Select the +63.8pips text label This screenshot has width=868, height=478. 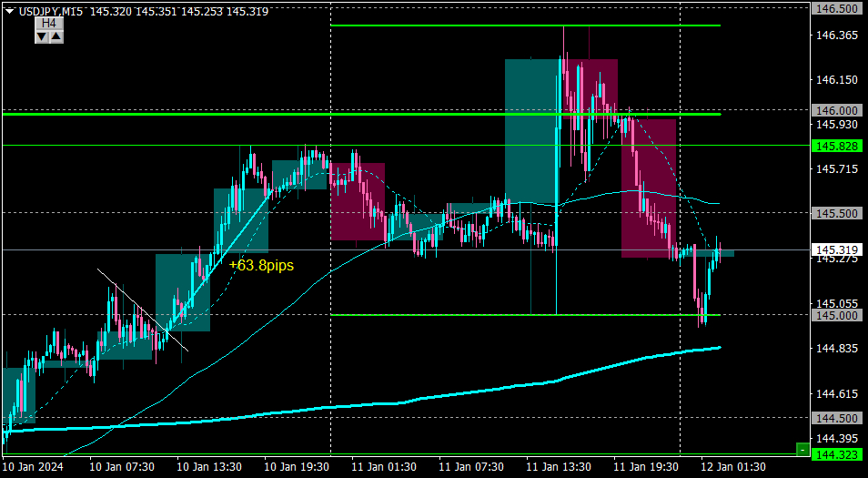coord(261,265)
